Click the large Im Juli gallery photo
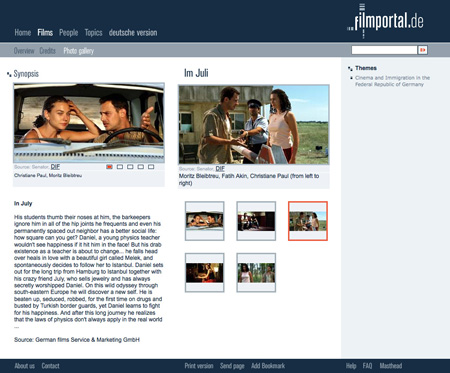This screenshot has width=450, height=373. (254, 124)
